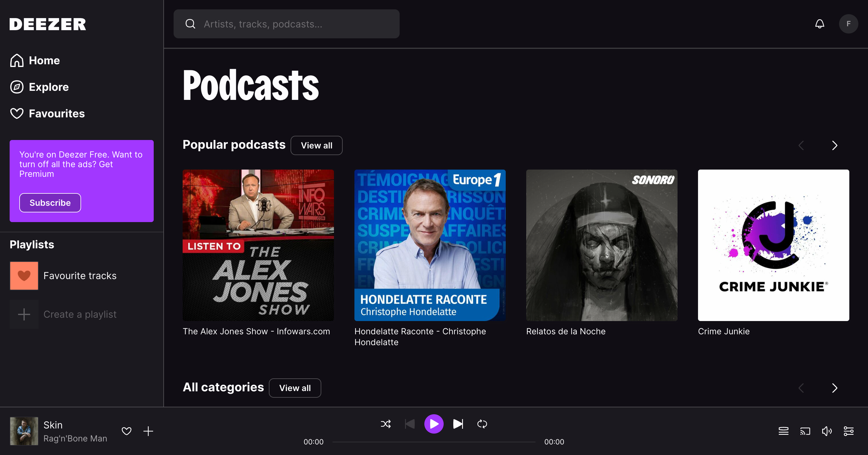Image resolution: width=868 pixels, height=455 pixels.
Task: Drag the playback progress slider
Action: point(434,441)
